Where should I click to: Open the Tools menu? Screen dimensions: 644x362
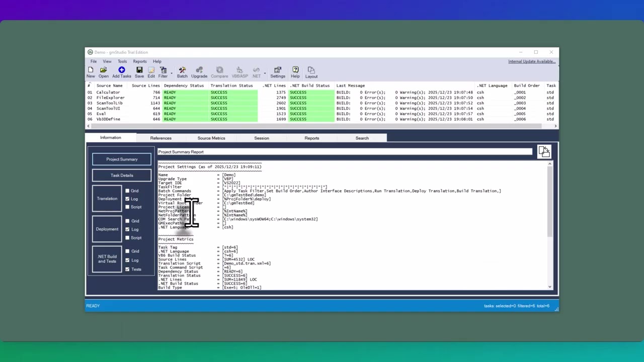tap(122, 61)
